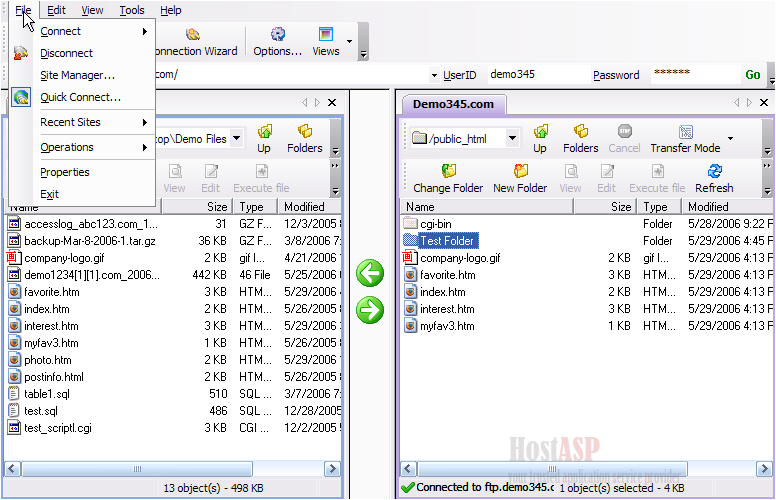Select Test Folder in remote list
This screenshot has height=500, width=776.
tap(447, 241)
